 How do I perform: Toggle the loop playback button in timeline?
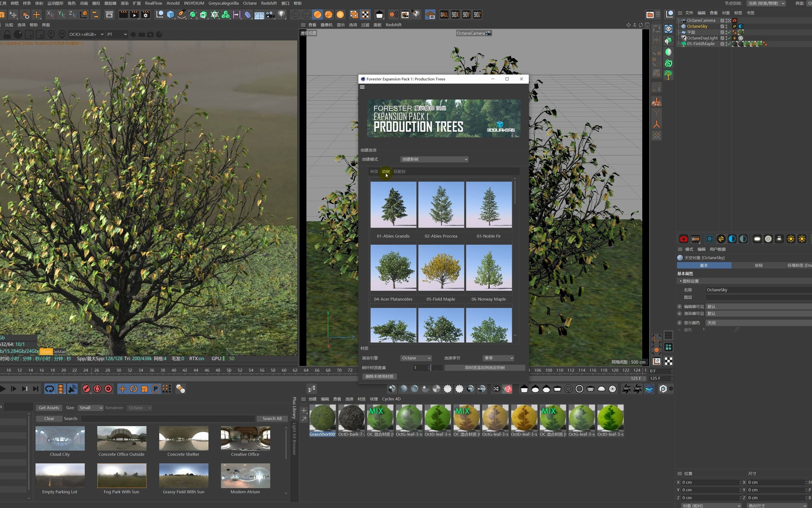(50, 389)
